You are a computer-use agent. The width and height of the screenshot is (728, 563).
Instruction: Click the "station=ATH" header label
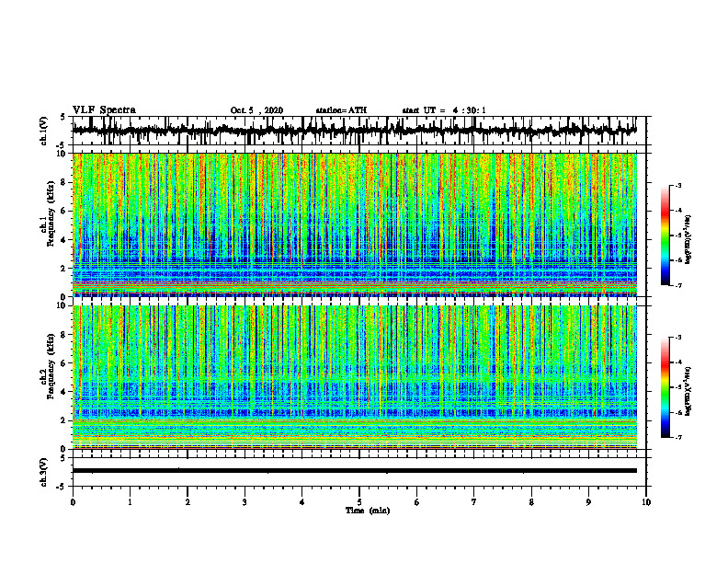[x=341, y=110]
